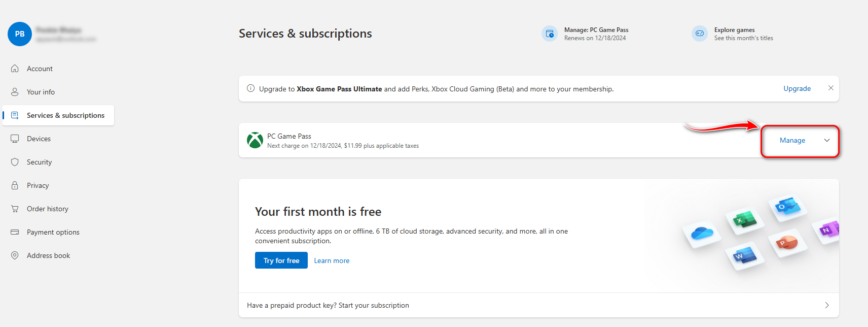This screenshot has width=868, height=327.
Task: Click the Xbox logo beside PC Game Pass
Action: (255, 141)
